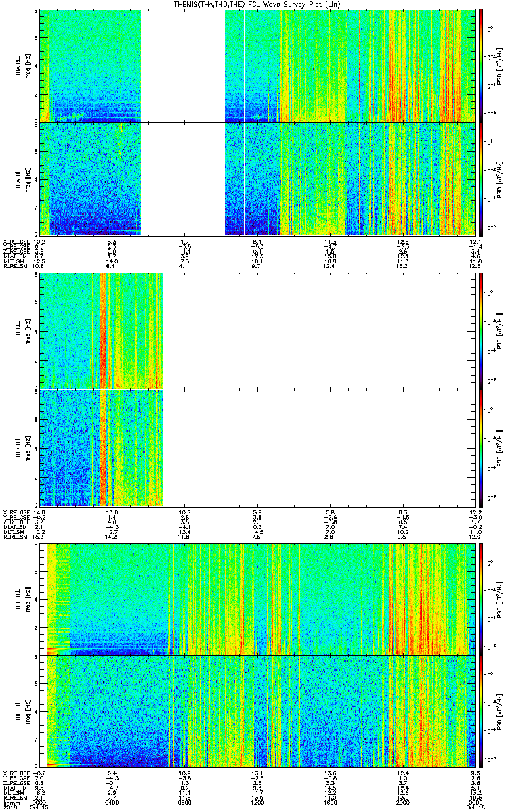Click the 2000 time tick label
The image size is (508, 812).
[x=404, y=803]
